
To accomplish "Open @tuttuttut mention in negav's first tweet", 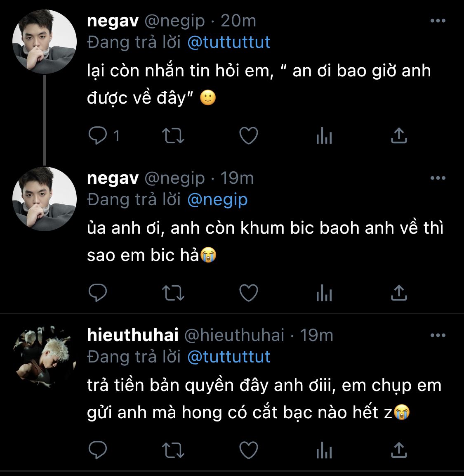I will click(229, 42).
